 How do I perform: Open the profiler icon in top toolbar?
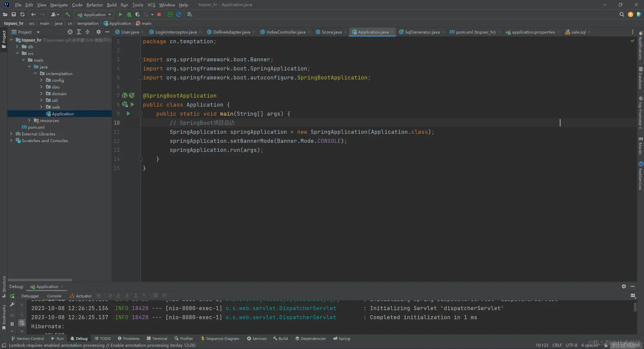(170, 14)
